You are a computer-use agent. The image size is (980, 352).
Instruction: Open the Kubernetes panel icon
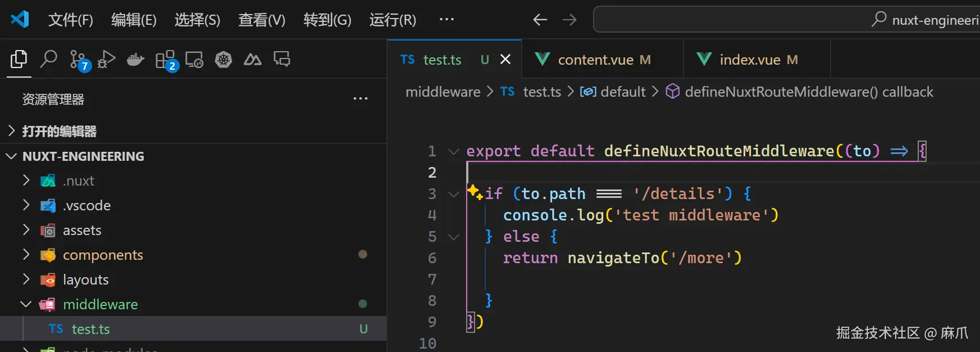pyautogui.click(x=224, y=59)
